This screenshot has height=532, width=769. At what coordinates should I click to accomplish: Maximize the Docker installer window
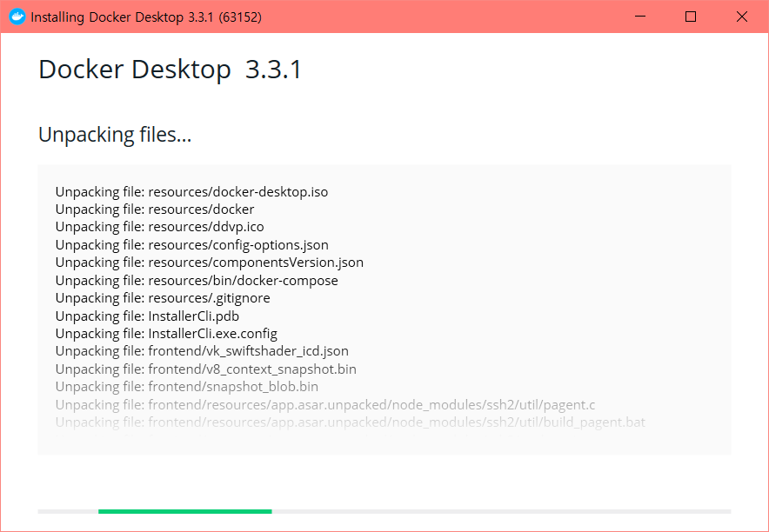click(x=691, y=17)
